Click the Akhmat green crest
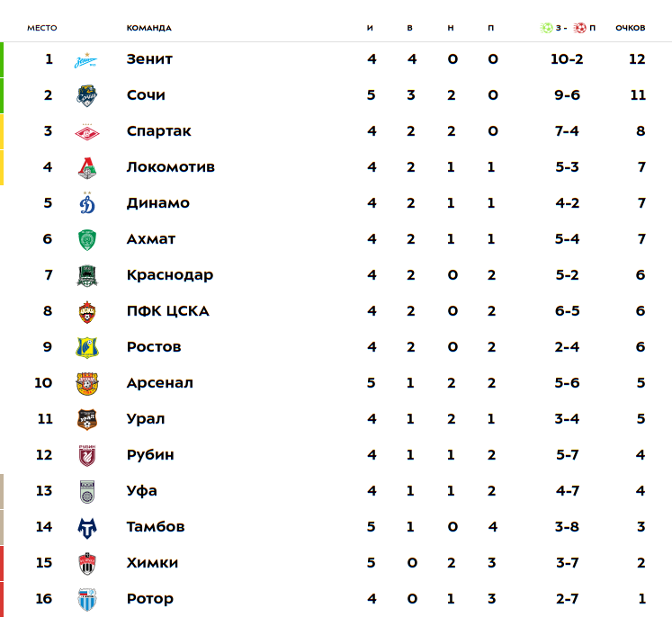Screen dimensions: 672x644 point(87,239)
